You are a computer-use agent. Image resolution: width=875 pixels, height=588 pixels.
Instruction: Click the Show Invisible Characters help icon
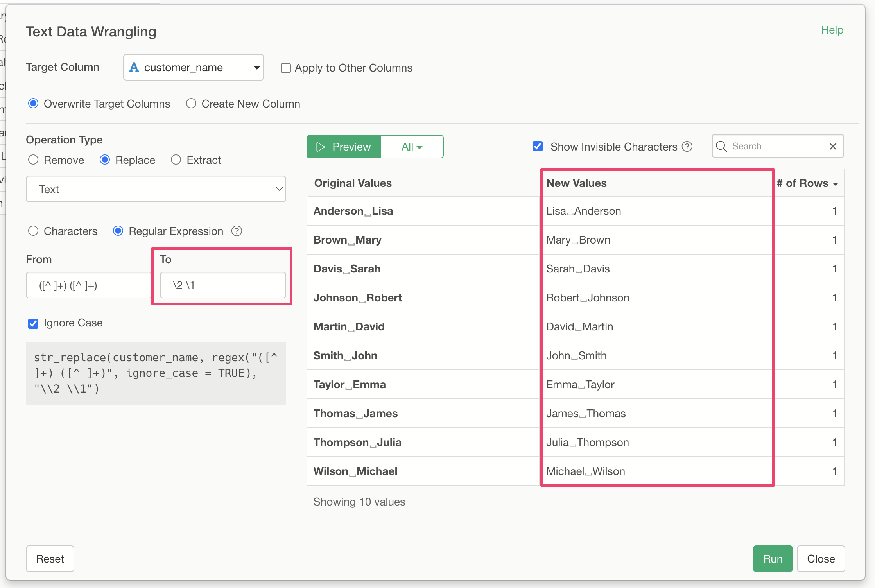[x=687, y=147]
